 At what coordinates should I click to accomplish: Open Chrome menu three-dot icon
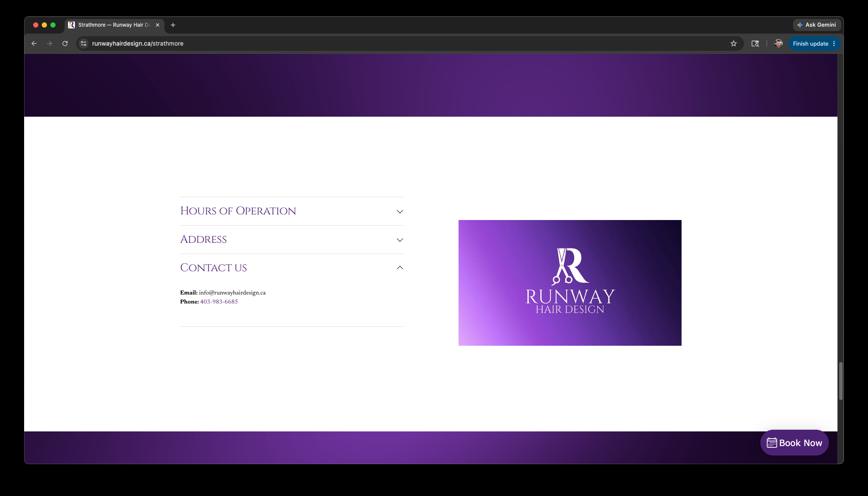834,43
